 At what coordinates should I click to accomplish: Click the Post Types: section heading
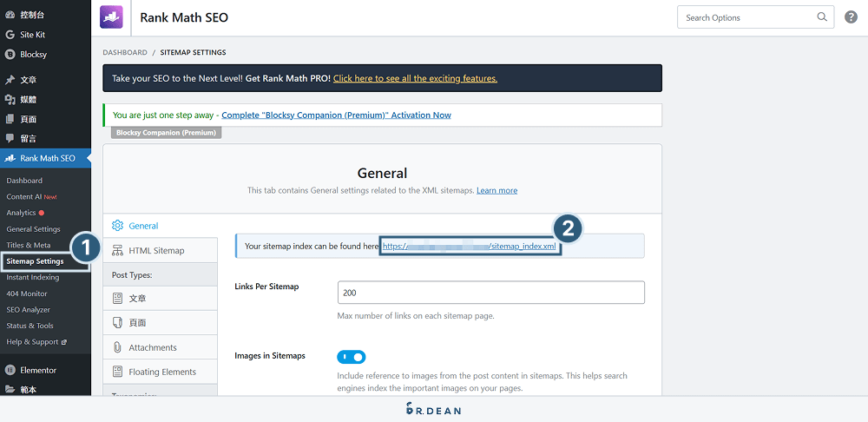132,274
